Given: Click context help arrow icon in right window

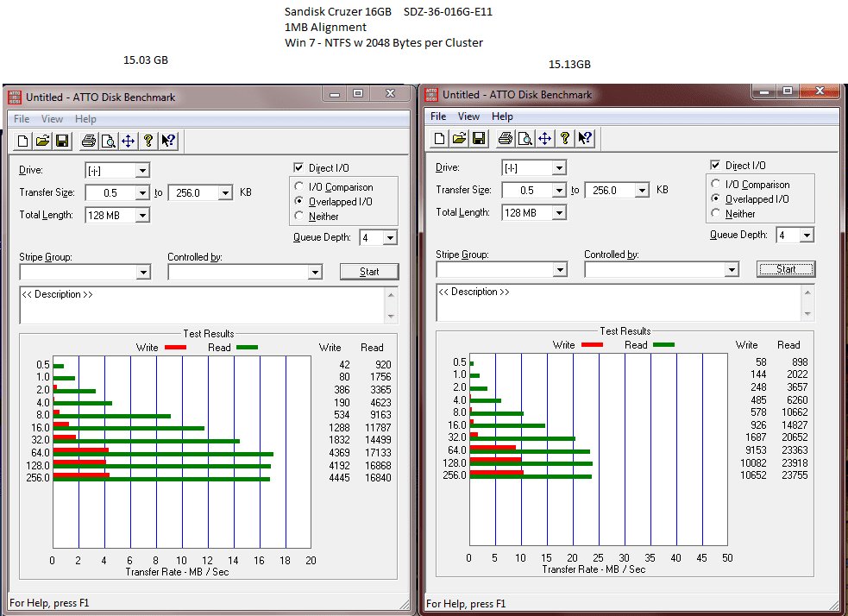Looking at the screenshot, I should click(x=585, y=138).
